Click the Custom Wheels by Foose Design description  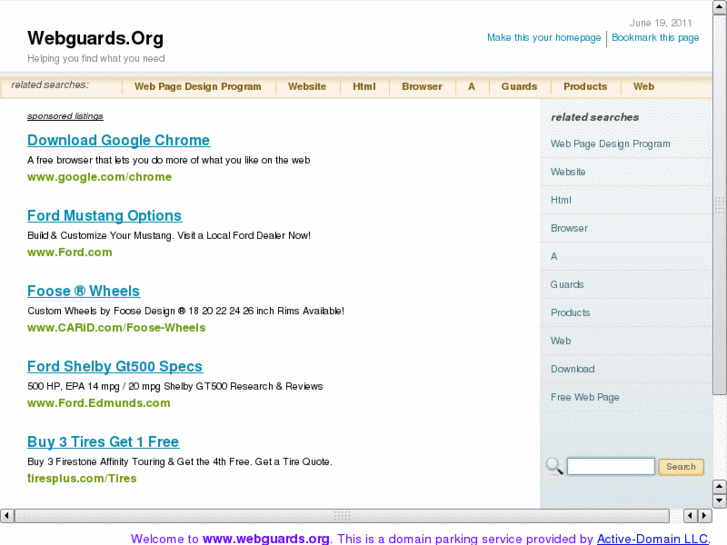click(185, 311)
